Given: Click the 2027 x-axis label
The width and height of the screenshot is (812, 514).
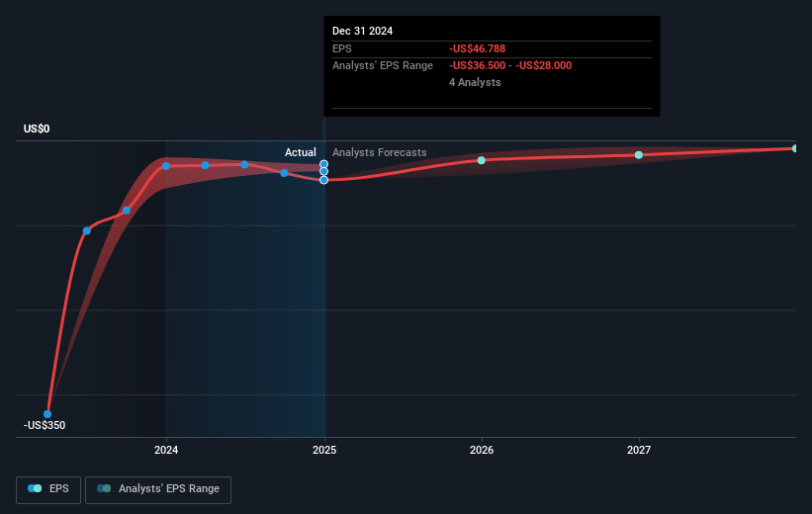Looking at the screenshot, I should point(639,450).
